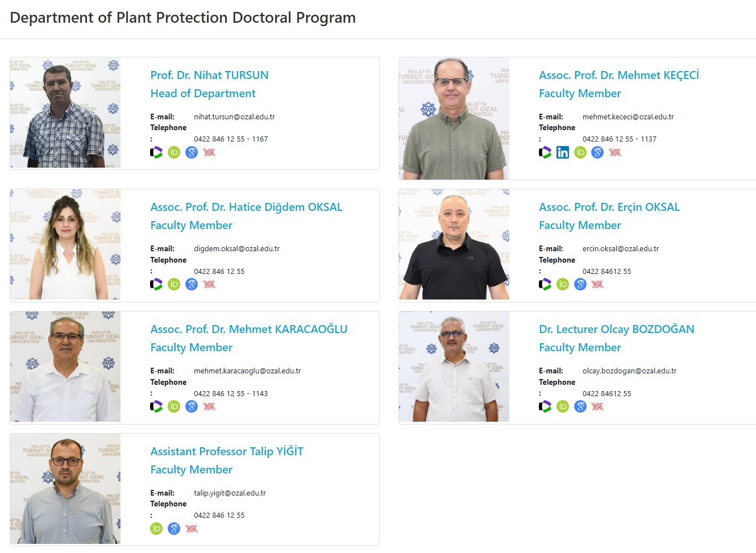Screen dimensions: 756x553
Task: Click the Department of Plant Protection heading
Action: [182, 18]
